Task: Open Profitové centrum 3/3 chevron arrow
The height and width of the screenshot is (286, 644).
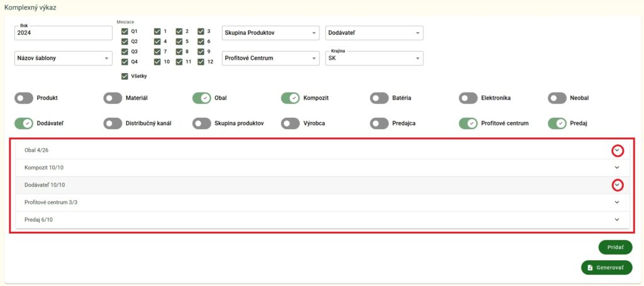Action: click(617, 202)
